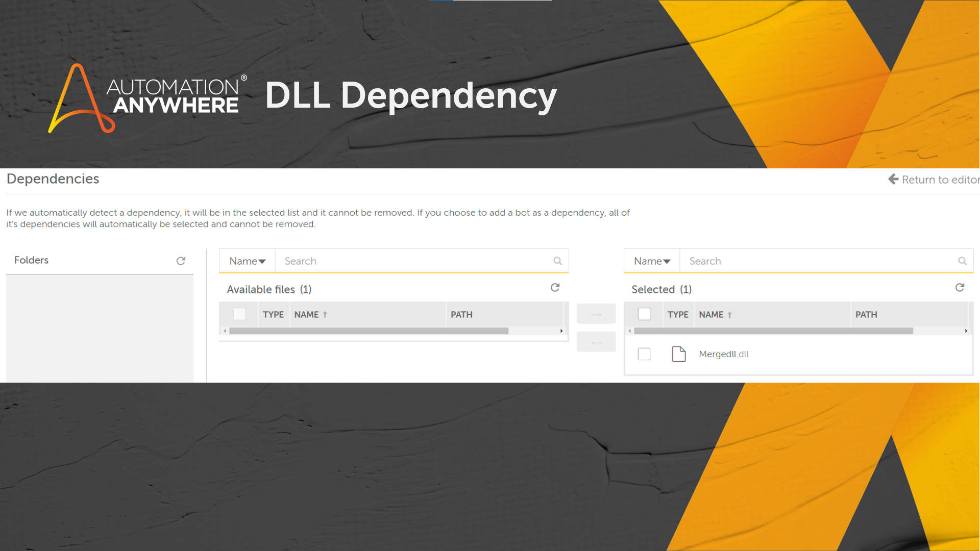Click the left arrow remove button
The image size is (980, 551).
pyautogui.click(x=596, y=342)
